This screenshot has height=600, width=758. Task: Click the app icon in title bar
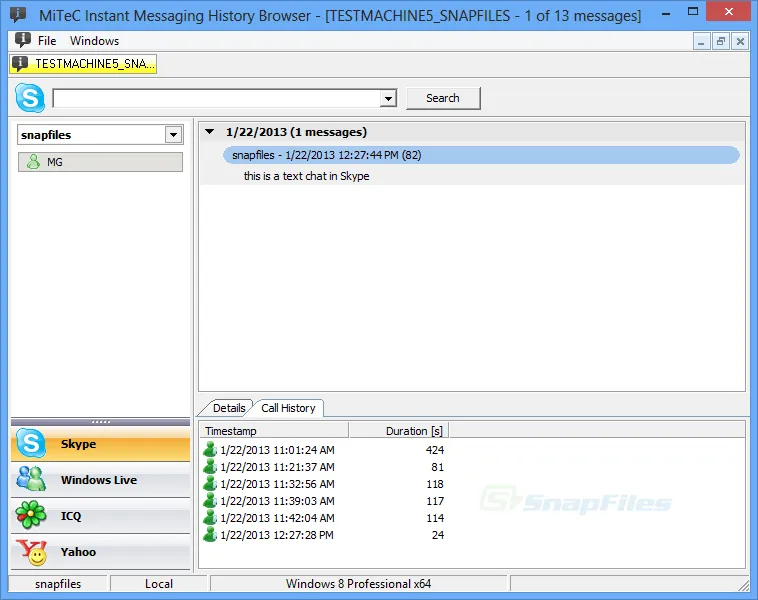(x=18, y=15)
